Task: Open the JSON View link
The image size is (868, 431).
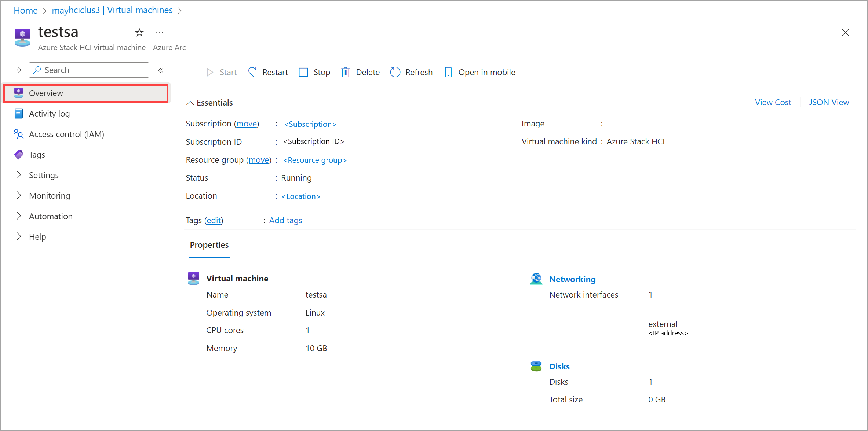Action: (829, 102)
